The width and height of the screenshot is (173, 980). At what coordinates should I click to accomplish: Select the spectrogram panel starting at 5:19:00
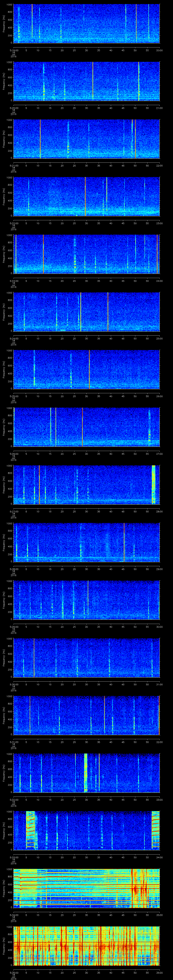[87, 24]
